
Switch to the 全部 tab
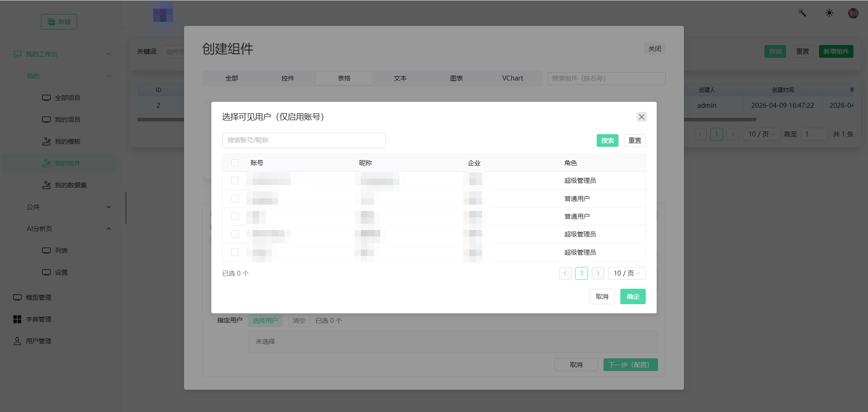(x=232, y=78)
